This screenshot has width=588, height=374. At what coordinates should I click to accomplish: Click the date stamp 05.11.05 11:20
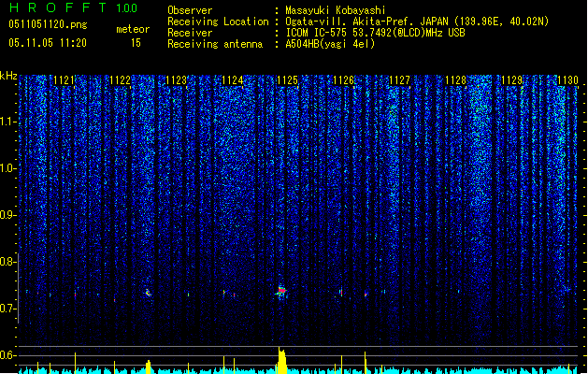click(x=48, y=43)
